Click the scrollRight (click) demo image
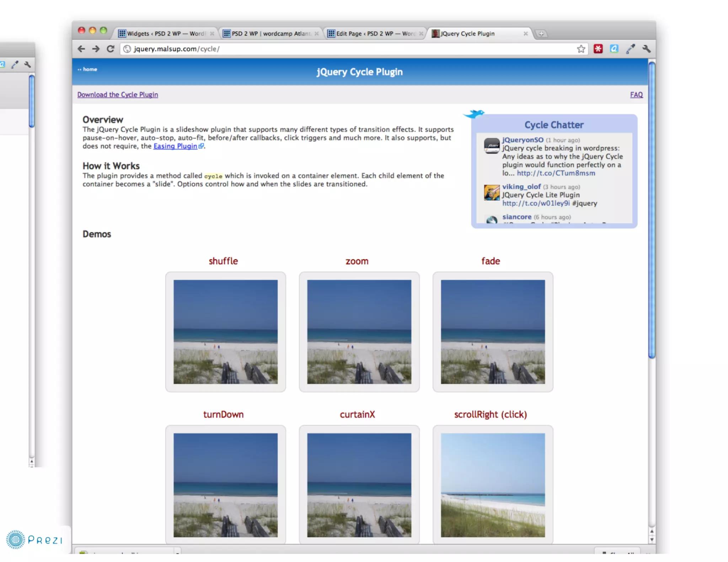The width and height of the screenshot is (728, 562). tap(493, 485)
